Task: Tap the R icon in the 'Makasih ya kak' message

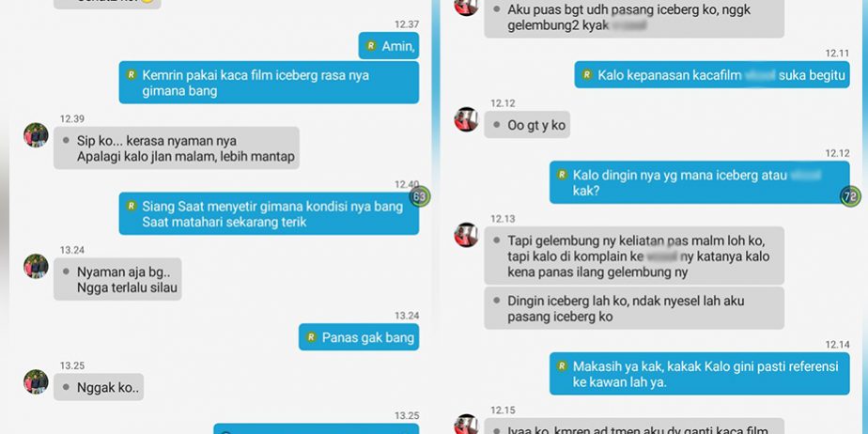Action: tap(562, 366)
